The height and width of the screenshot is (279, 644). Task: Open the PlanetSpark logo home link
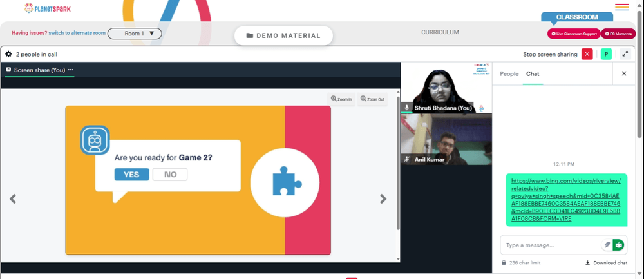47,8
